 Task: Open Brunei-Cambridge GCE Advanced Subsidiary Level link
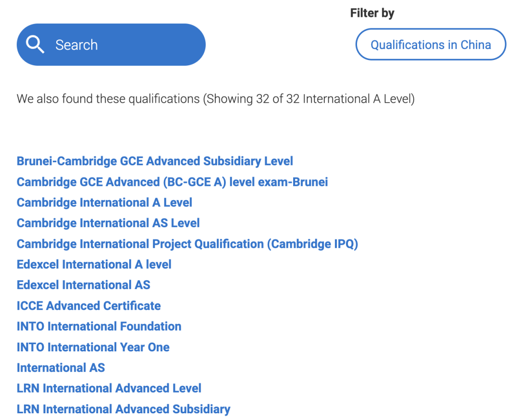coord(155,161)
